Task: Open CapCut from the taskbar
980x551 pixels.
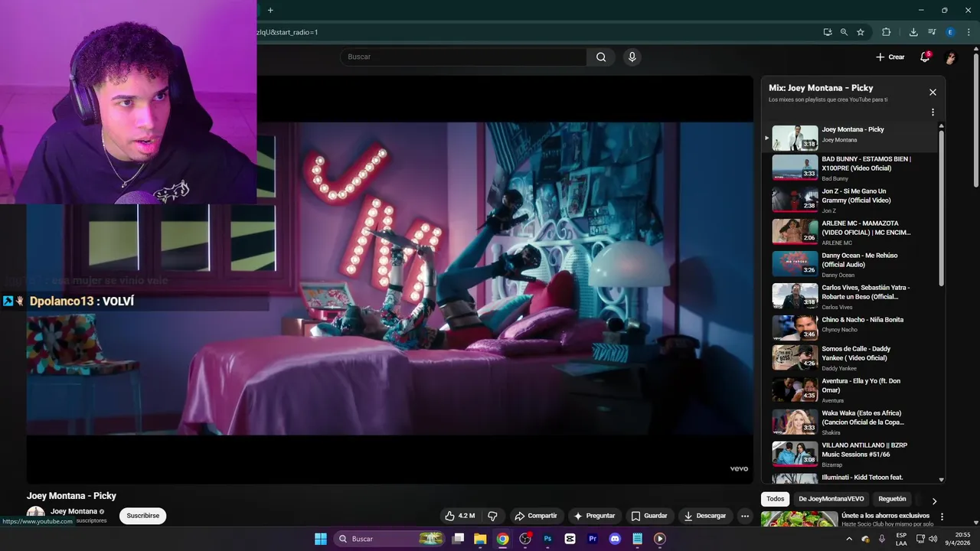Action: (570, 539)
